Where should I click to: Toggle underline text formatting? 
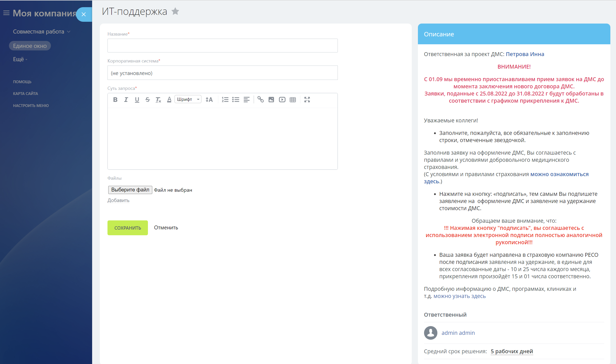click(137, 100)
